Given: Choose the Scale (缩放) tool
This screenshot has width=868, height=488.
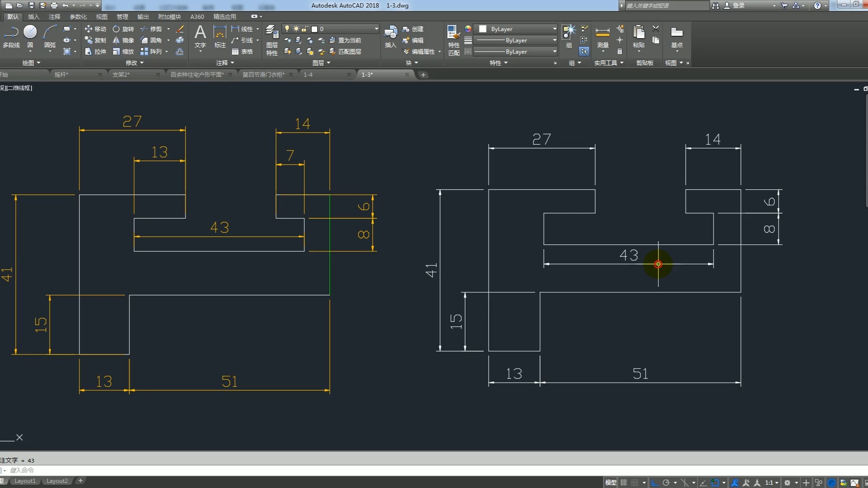Looking at the screenshot, I should click(123, 52).
